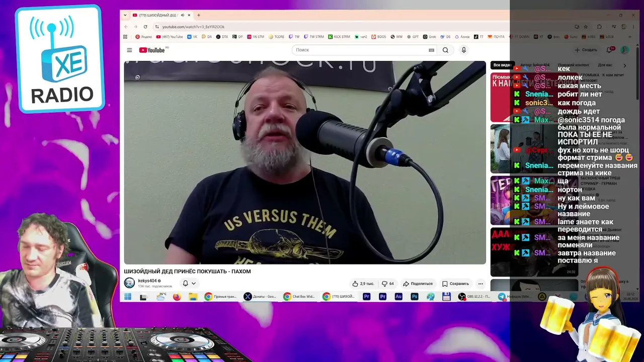Open the YouTube guide hamburger menu

tap(129, 50)
